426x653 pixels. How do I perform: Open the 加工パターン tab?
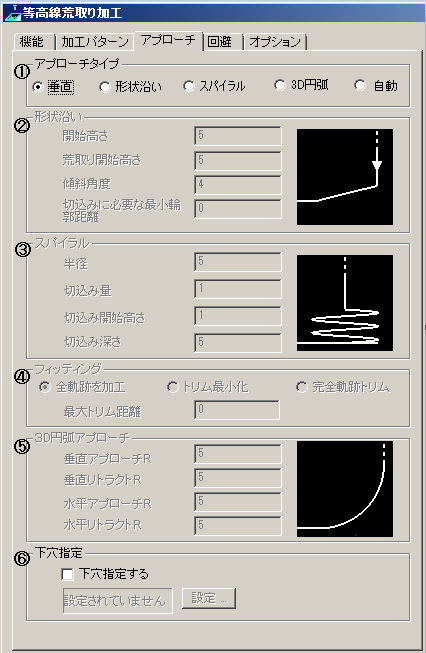click(95, 42)
